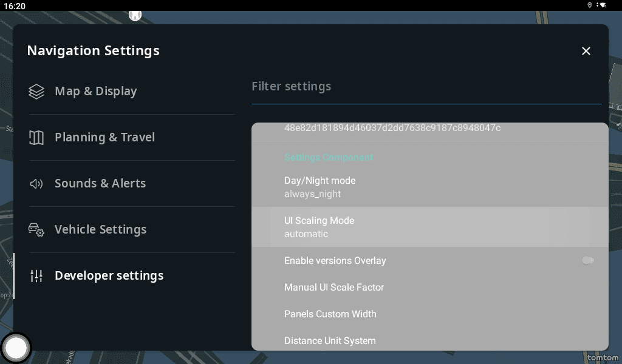Click the Map & Display layers icon

(x=36, y=92)
